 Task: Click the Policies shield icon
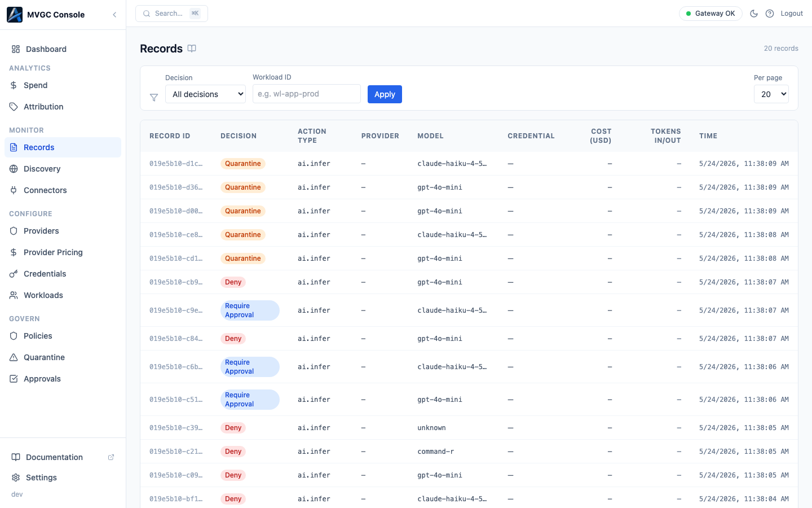pyautogui.click(x=14, y=336)
